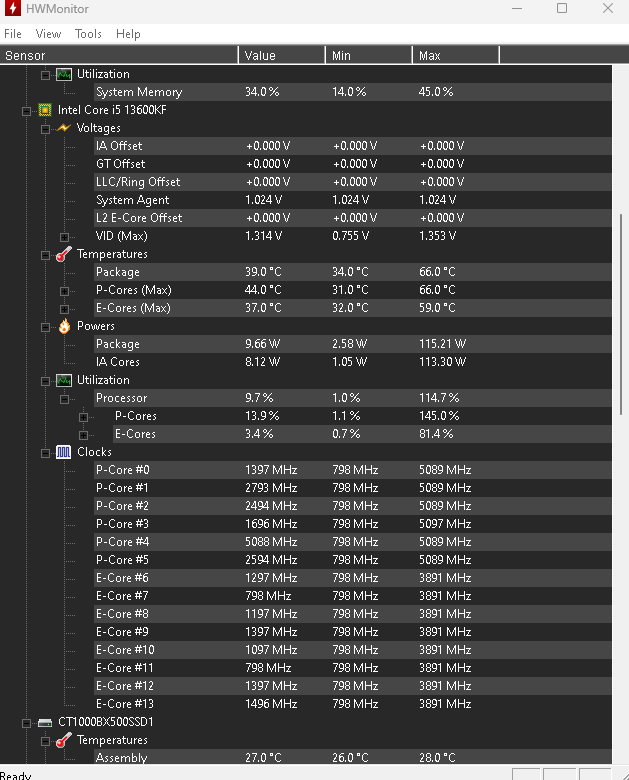Open the View menu

point(48,34)
